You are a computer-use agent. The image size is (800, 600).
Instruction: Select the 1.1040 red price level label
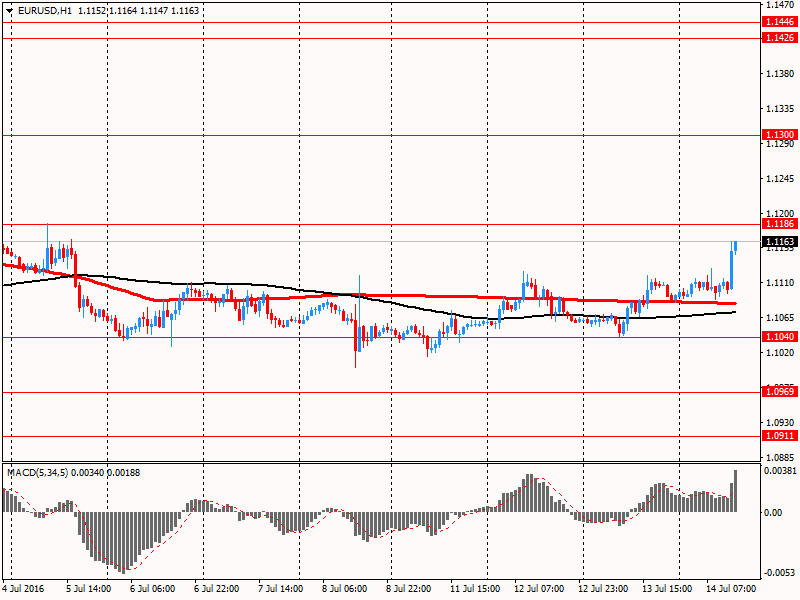tap(779, 337)
